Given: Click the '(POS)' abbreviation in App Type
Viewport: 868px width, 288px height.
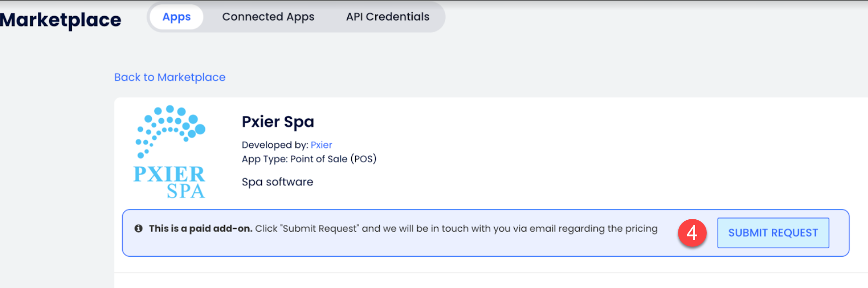Looking at the screenshot, I should [364, 159].
